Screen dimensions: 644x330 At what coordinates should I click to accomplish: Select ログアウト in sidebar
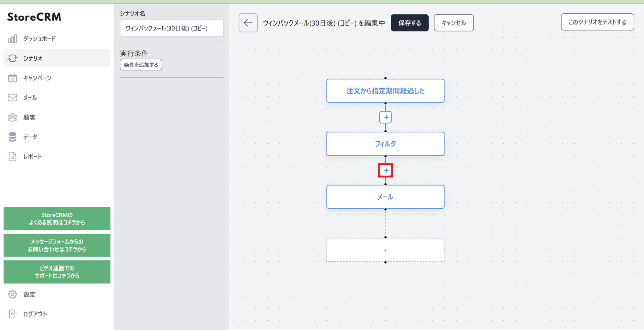(57, 314)
